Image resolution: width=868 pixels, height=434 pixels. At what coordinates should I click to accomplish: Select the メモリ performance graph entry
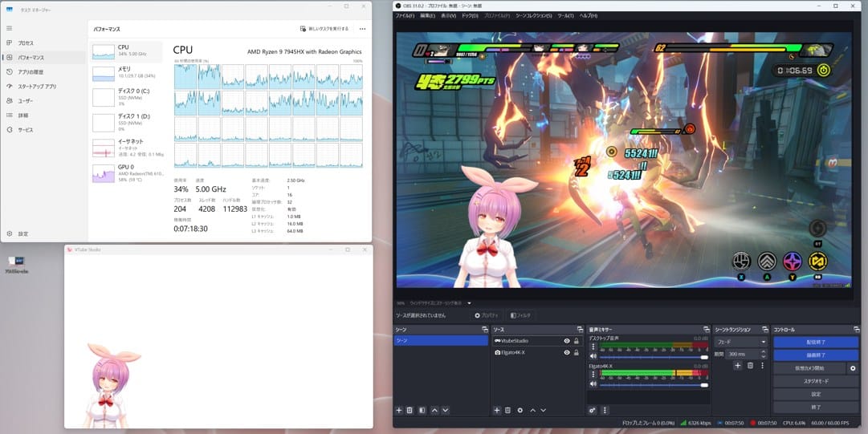click(126, 73)
